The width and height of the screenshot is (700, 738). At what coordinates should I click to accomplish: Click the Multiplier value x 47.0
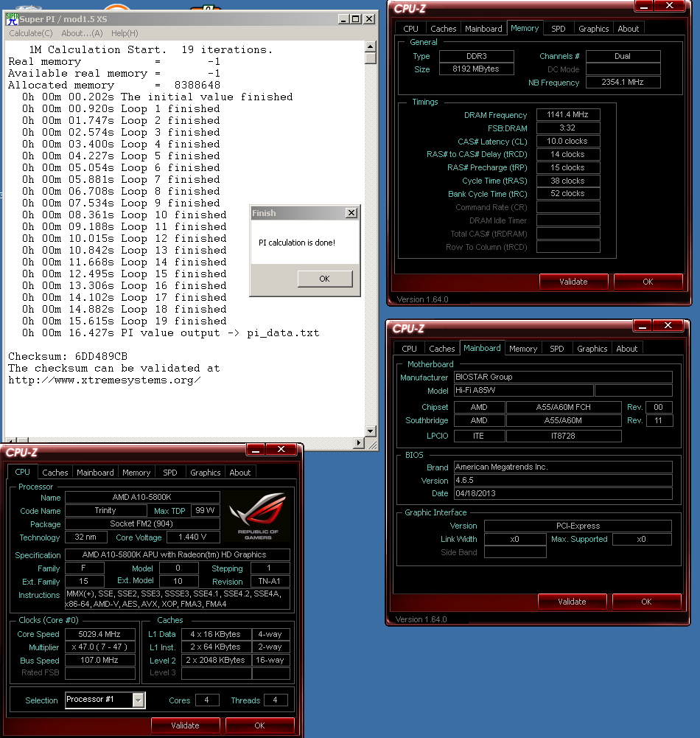coord(99,647)
